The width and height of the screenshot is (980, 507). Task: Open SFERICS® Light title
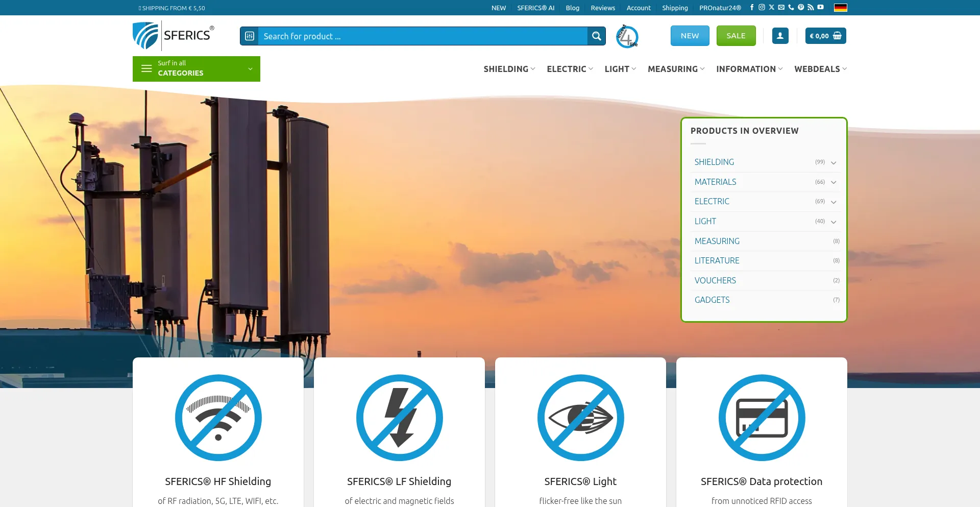(580, 481)
